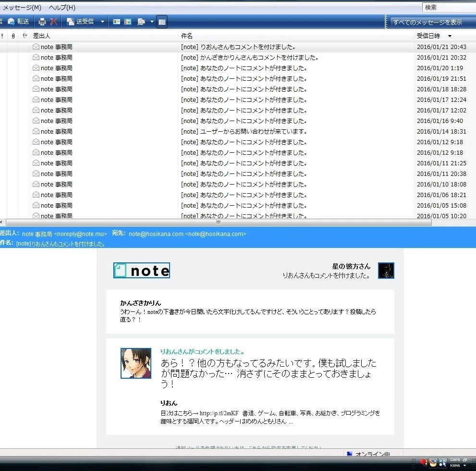The height and width of the screenshot is (471, 476).
Task: Click the 検索 search field
Action: pyautogui.click(x=449, y=7)
